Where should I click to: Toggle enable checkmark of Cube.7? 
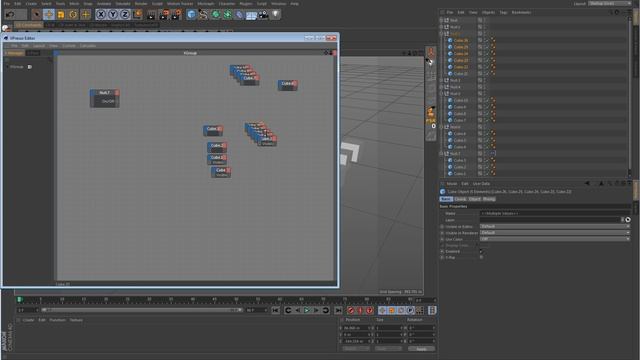click(486, 120)
